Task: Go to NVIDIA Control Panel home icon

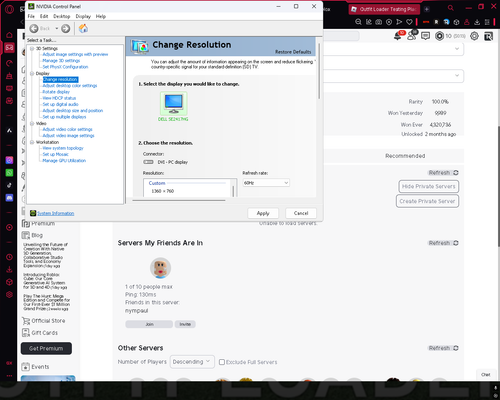Action: (83, 29)
